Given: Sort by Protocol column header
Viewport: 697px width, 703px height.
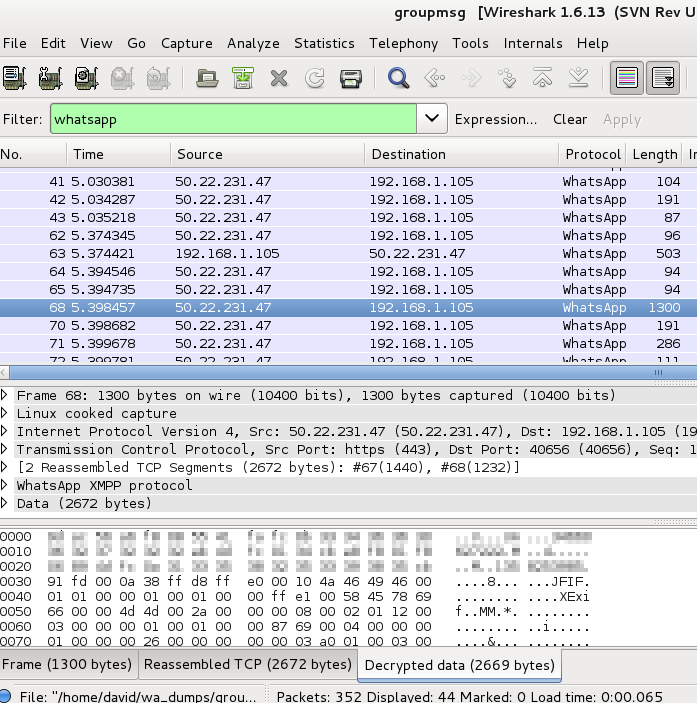Looking at the screenshot, I should pos(593,154).
